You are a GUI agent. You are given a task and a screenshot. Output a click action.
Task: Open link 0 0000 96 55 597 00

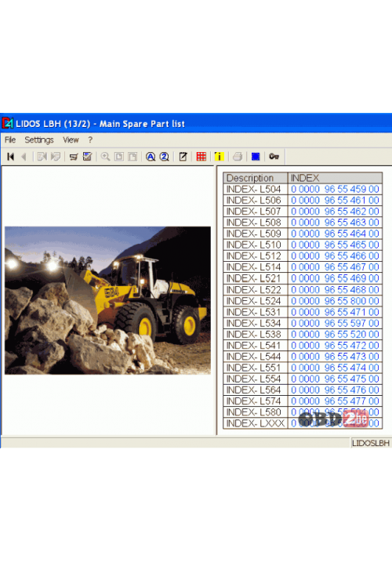335,323
